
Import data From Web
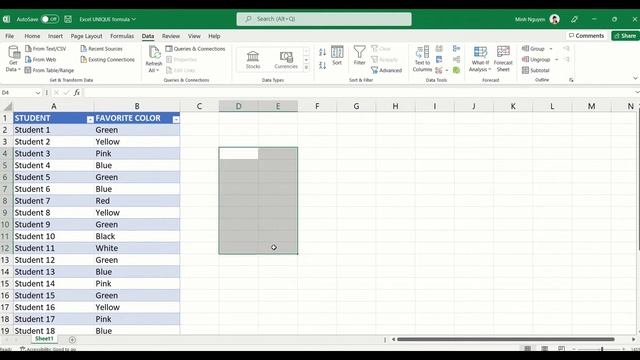(x=40, y=60)
